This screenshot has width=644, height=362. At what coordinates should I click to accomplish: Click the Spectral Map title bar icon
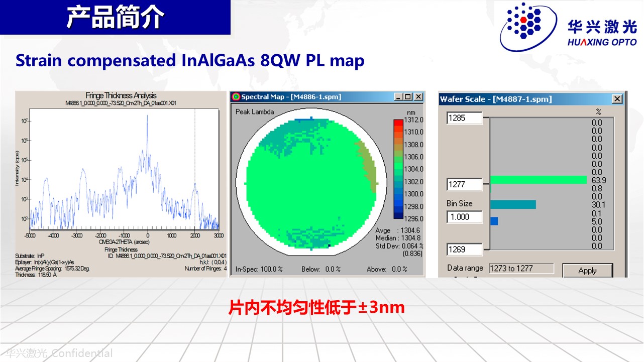236,96
